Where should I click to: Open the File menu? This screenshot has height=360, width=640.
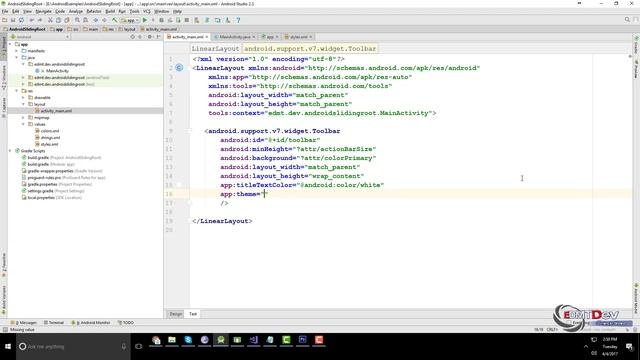(5, 11)
